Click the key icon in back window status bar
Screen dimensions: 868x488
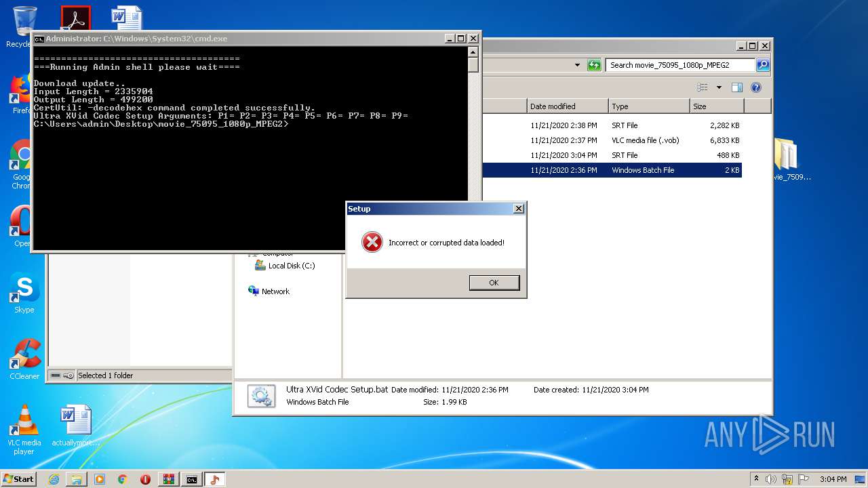pyautogui.click(x=68, y=375)
